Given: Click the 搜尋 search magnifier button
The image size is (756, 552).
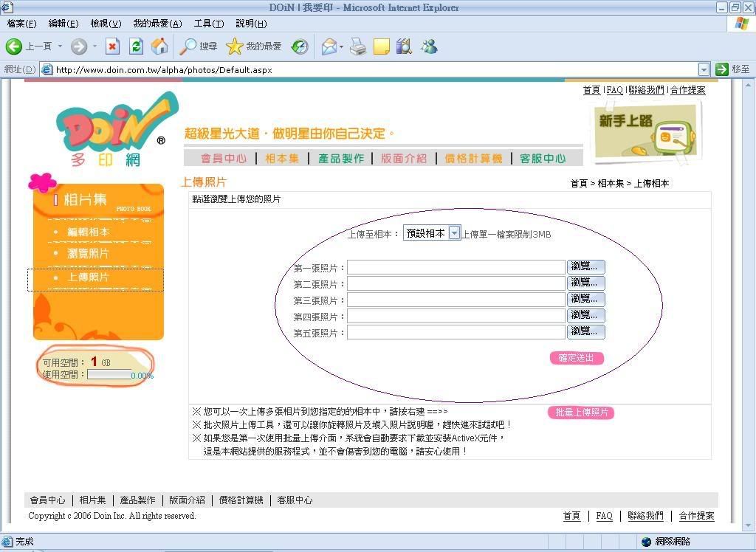Looking at the screenshot, I should coord(199,46).
